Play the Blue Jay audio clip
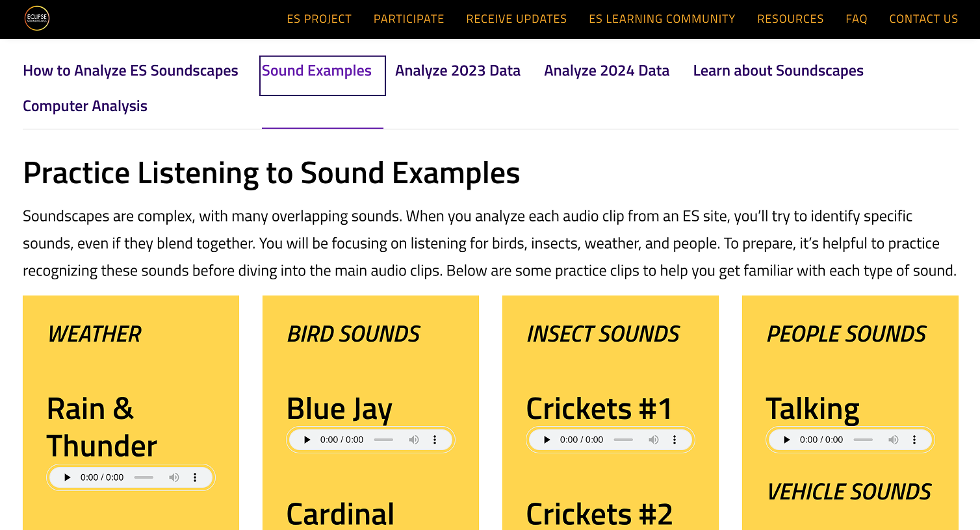 click(x=307, y=440)
